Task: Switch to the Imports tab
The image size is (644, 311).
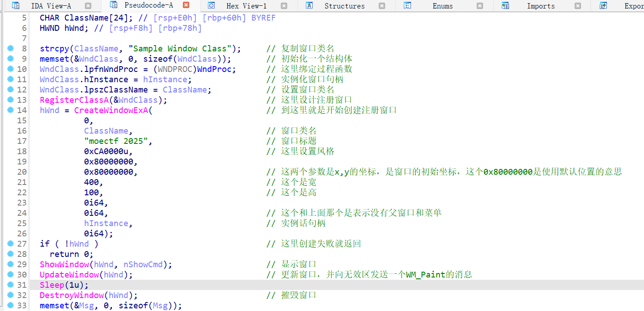Action: pos(540,6)
